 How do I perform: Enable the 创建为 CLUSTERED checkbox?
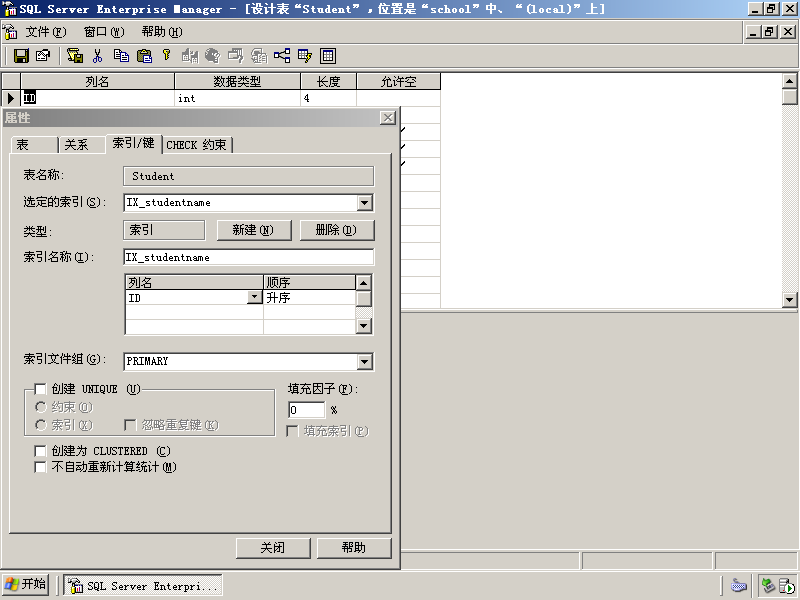pyautogui.click(x=40, y=451)
